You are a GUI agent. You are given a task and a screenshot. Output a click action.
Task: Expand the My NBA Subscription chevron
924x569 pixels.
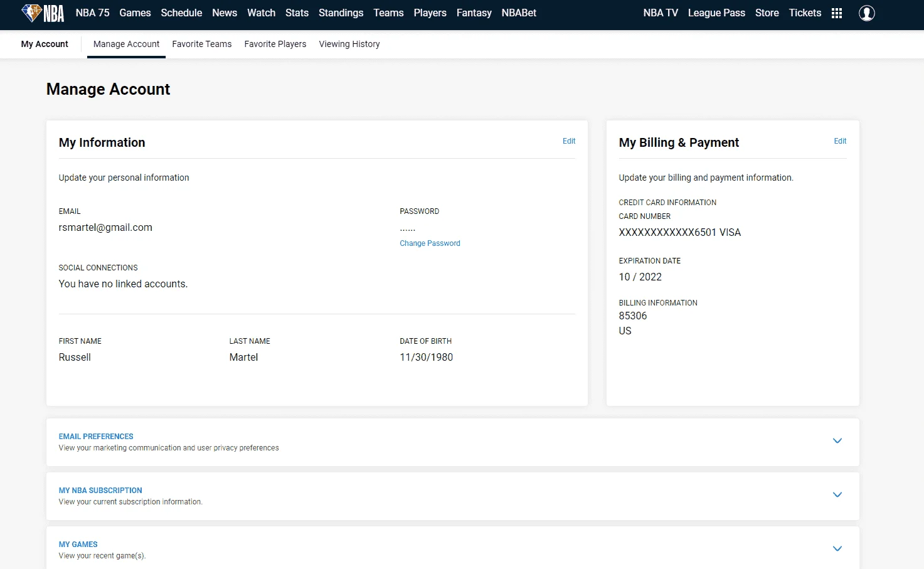coord(837,495)
